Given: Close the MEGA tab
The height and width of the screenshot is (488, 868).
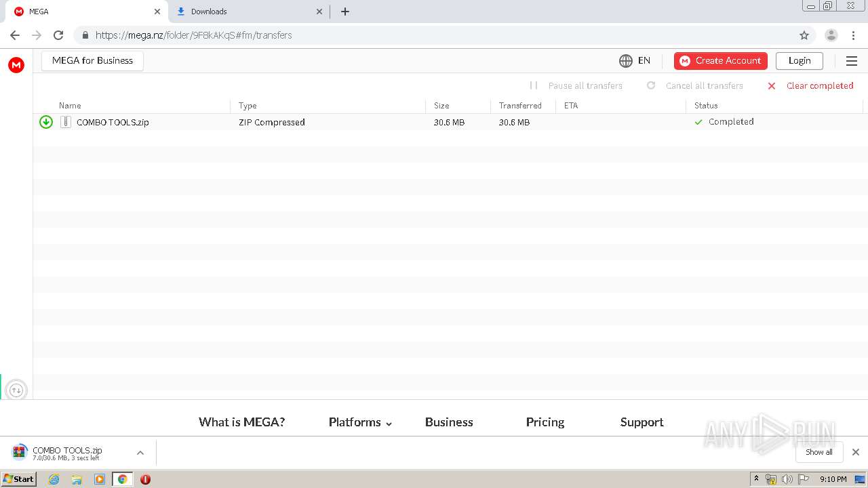Looking at the screenshot, I should click(x=157, y=12).
